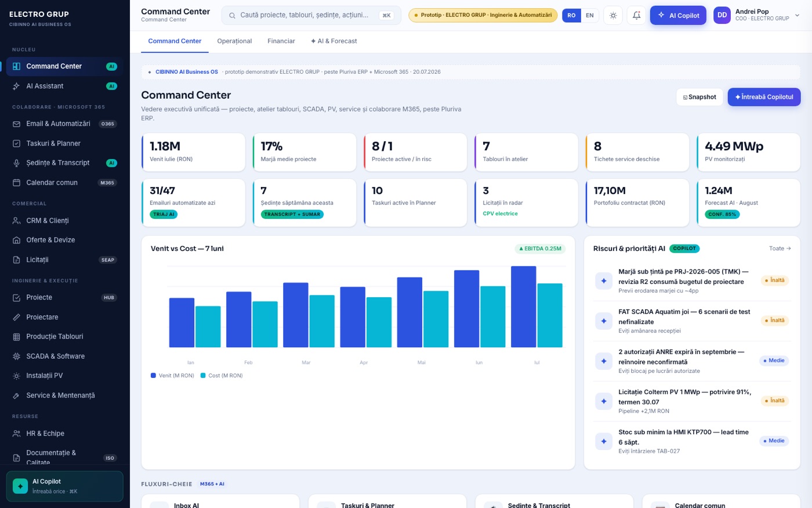Open Instalații PV sun icon
Screen dimensions: 812x508
point(16,376)
